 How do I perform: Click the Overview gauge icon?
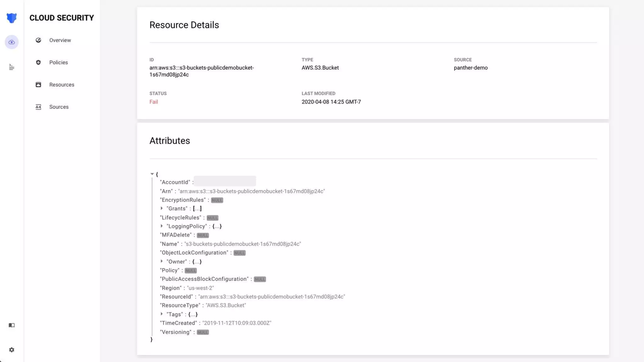click(38, 40)
